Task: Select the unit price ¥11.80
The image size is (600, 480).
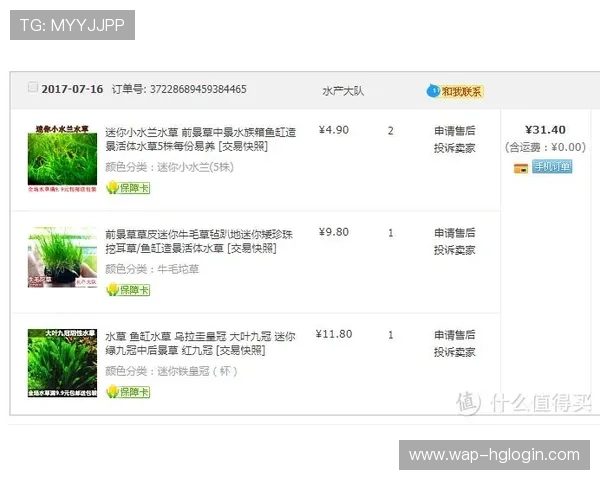Action: (x=334, y=334)
